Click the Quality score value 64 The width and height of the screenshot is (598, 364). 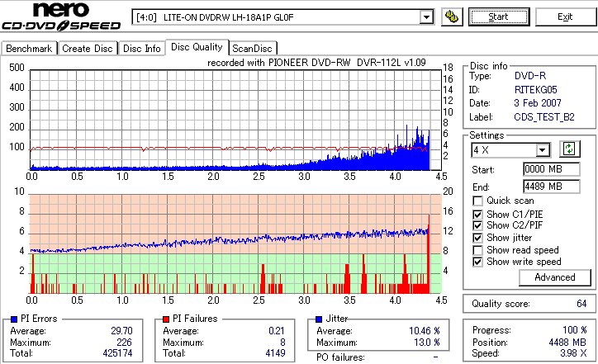pyautogui.click(x=581, y=304)
